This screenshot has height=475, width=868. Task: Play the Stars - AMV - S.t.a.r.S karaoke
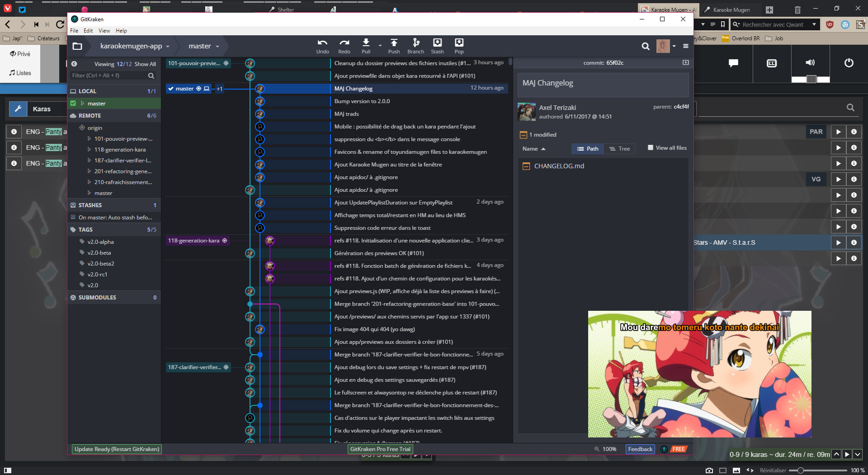(x=838, y=242)
